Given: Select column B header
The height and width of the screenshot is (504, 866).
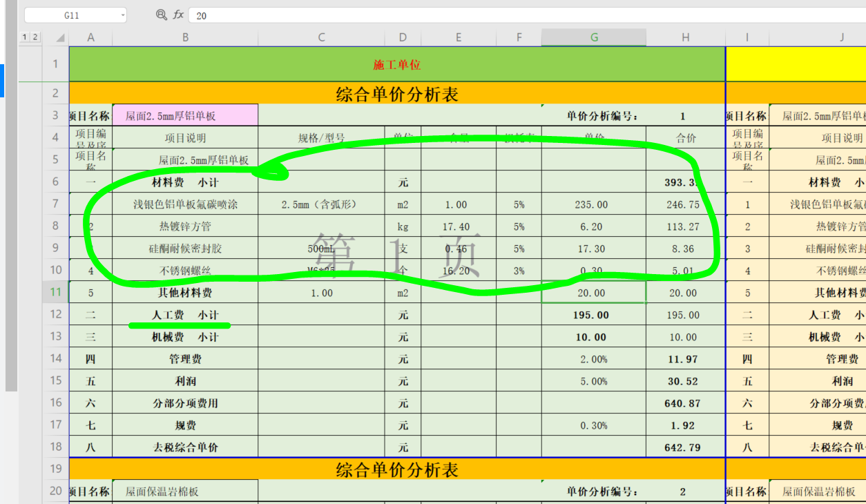Looking at the screenshot, I should tap(185, 38).
